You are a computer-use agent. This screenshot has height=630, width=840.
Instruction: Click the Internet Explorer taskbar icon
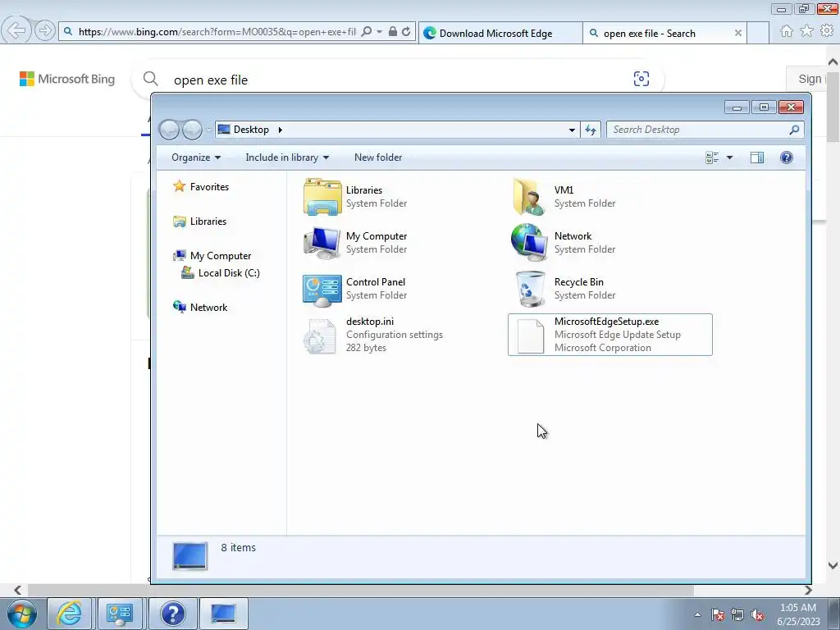70,614
